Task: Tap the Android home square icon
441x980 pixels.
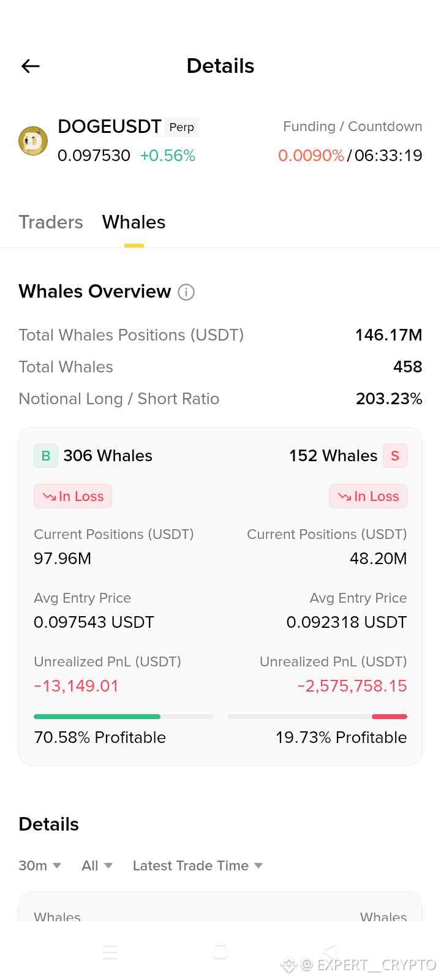Action: 221,952
